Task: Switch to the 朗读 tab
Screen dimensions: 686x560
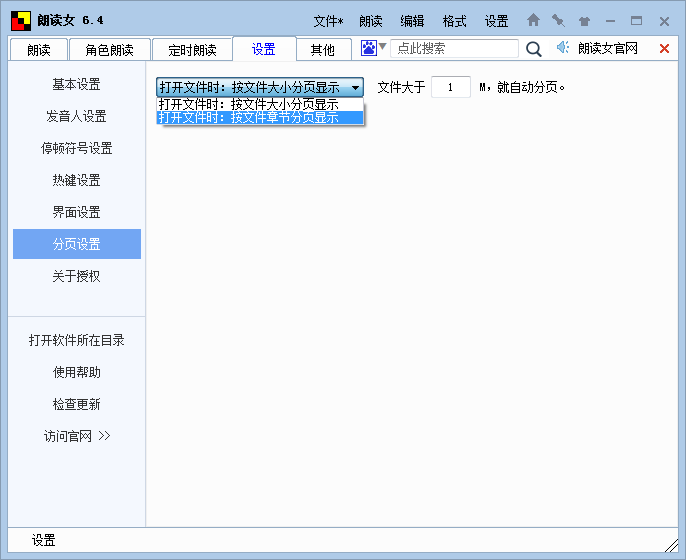Action: click(38, 50)
